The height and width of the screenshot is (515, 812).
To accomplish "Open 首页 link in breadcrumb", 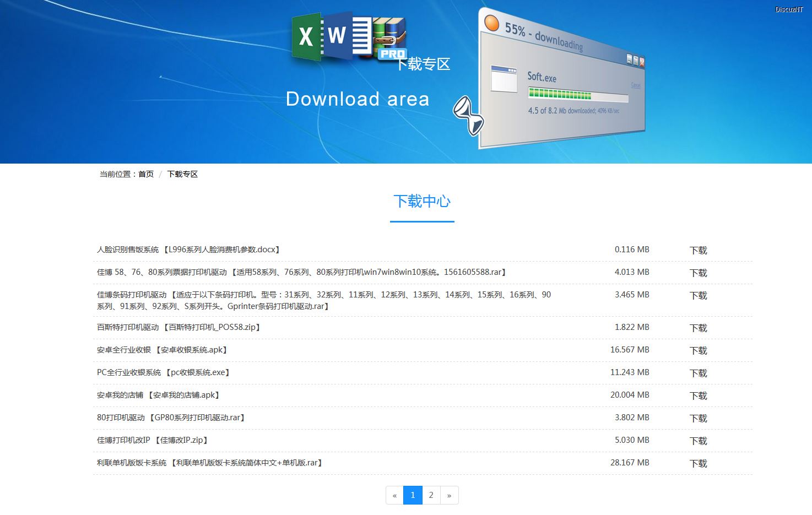I will click(x=146, y=174).
